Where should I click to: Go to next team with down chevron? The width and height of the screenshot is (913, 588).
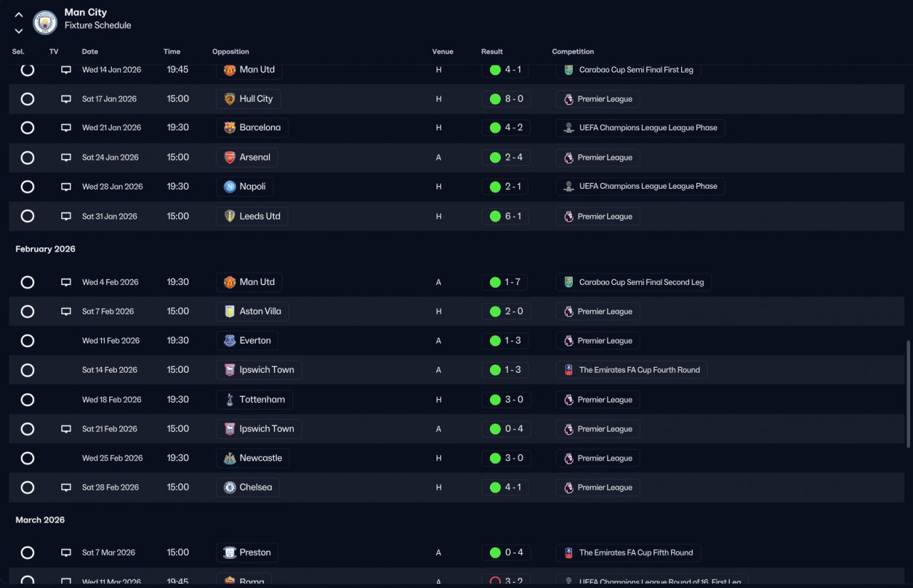[x=19, y=31]
